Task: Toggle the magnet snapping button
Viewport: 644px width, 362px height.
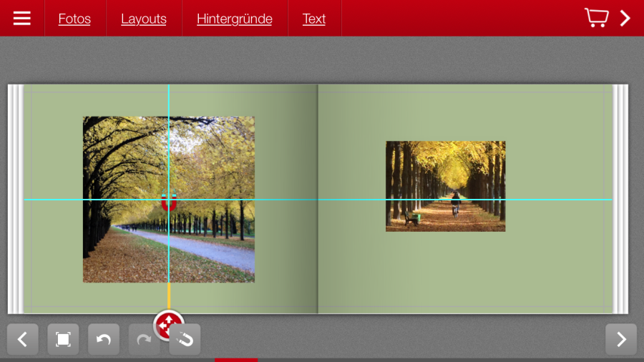Action: click(185, 341)
